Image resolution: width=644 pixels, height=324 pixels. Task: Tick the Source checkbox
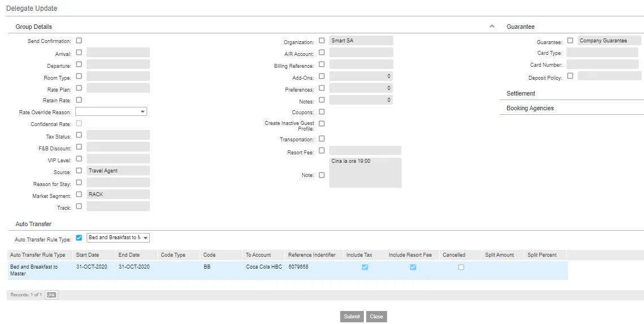[x=79, y=171]
